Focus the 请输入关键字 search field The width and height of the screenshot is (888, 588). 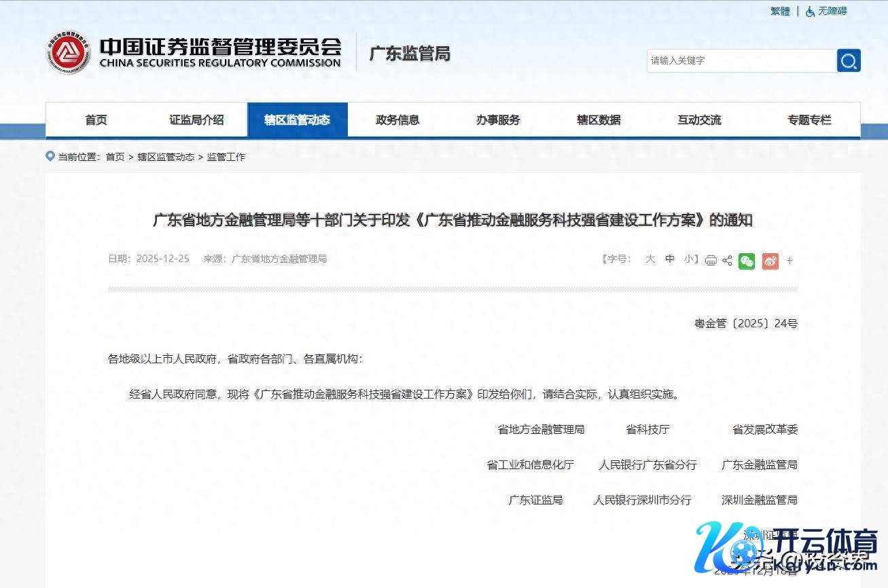(x=741, y=60)
